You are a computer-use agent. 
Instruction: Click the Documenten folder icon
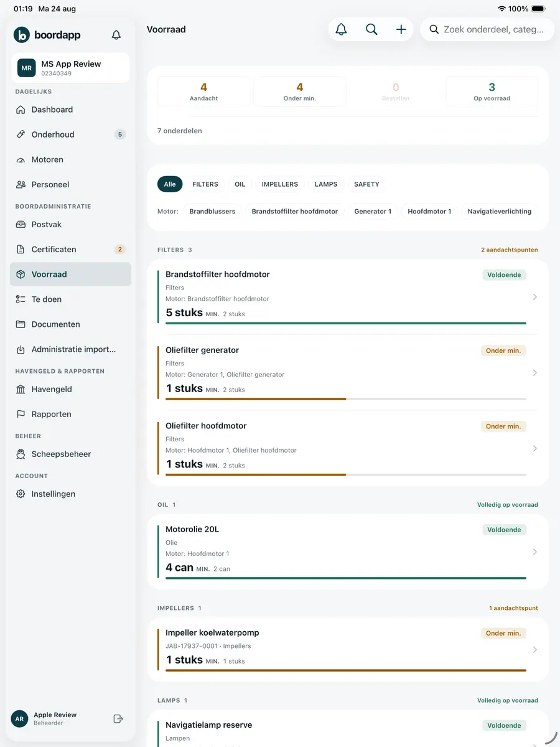coord(21,324)
